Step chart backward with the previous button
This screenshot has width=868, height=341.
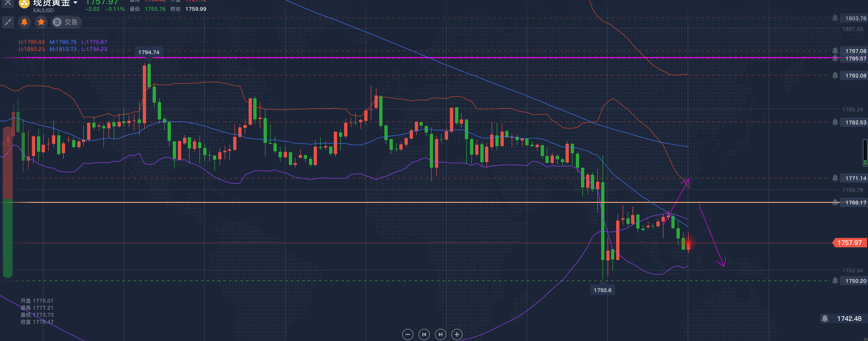pyautogui.click(x=424, y=334)
